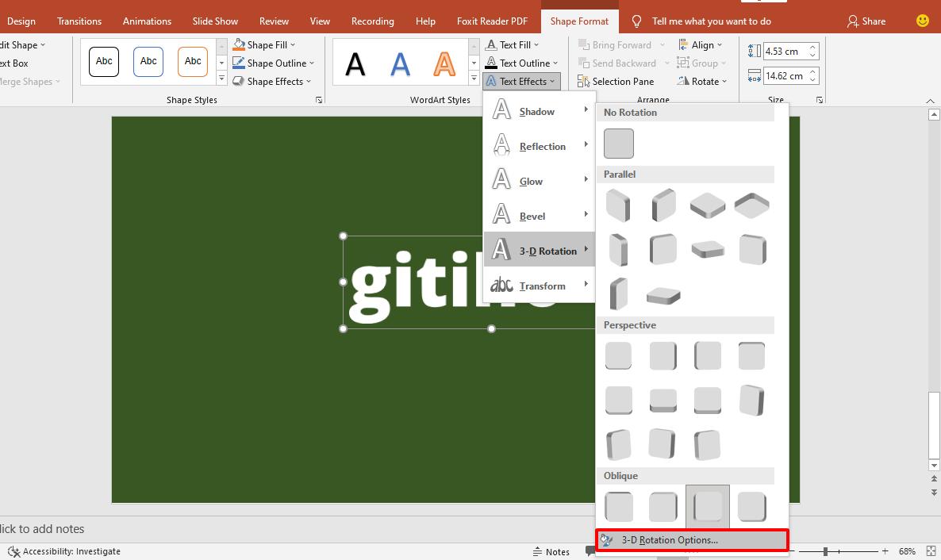The width and height of the screenshot is (941, 560).
Task: Open the Rotate dropdown in Arrange
Action: point(725,82)
